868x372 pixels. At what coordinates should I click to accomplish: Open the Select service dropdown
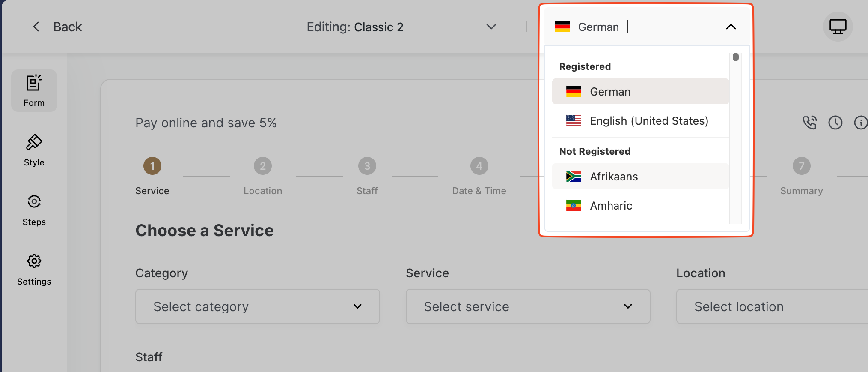tap(528, 306)
